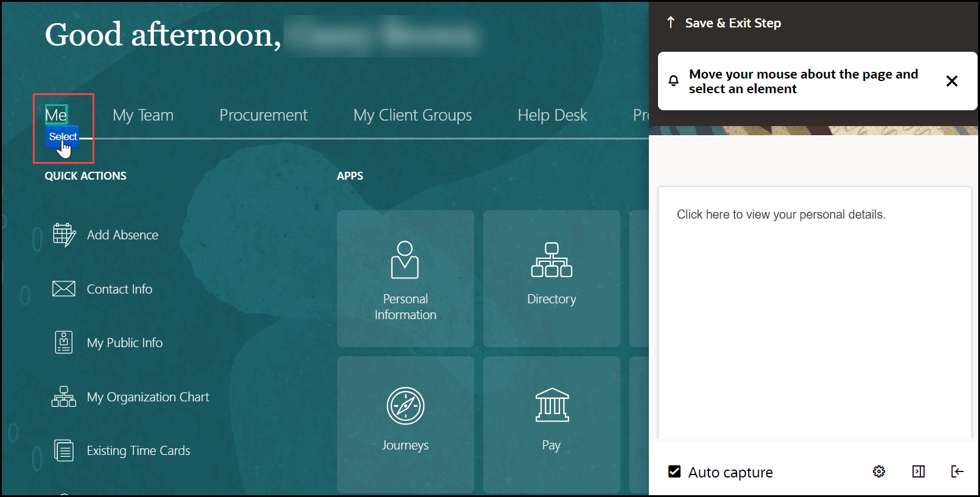This screenshot has height=497, width=980.
Task: Click the My Organization Chart hierarchy icon
Action: click(x=64, y=397)
